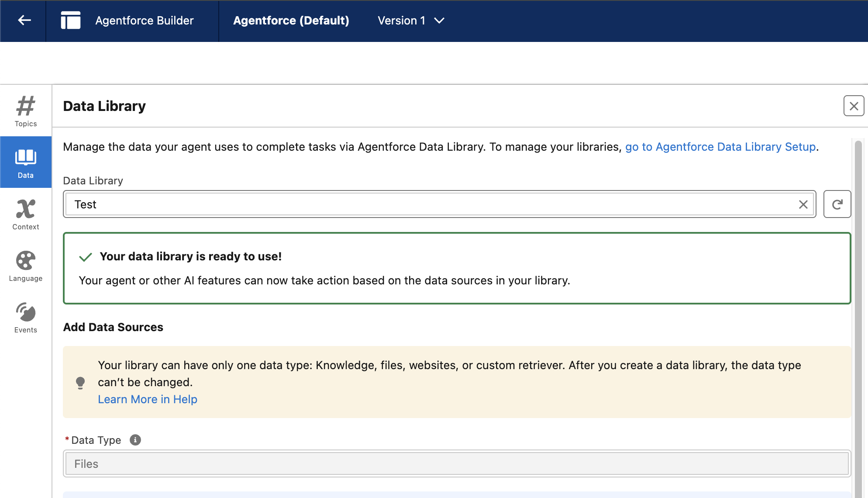The height and width of the screenshot is (498, 868).
Task: Open the Language settings panel
Action: coord(26,266)
